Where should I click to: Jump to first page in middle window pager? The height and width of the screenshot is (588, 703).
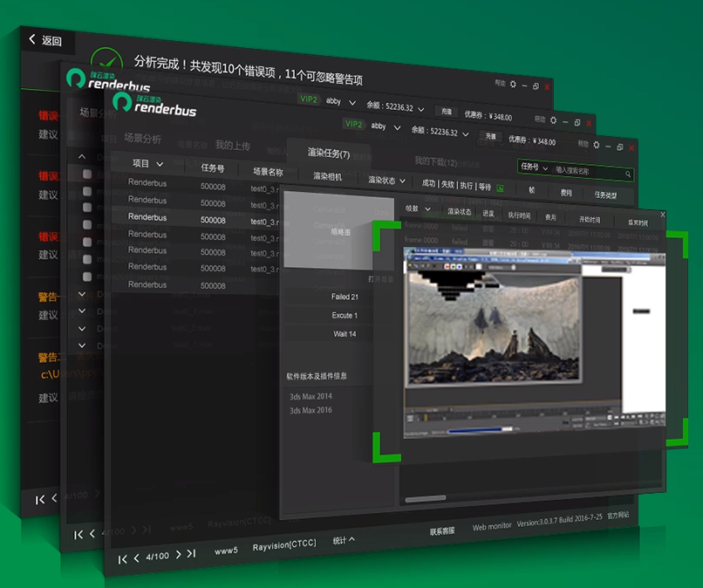coord(78,535)
